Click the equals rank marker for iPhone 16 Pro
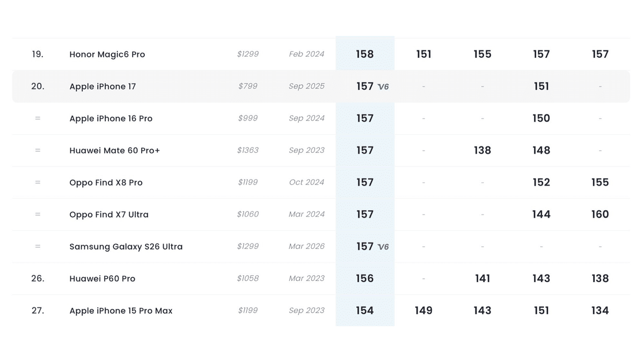The height and width of the screenshot is (362, 644). click(x=38, y=119)
